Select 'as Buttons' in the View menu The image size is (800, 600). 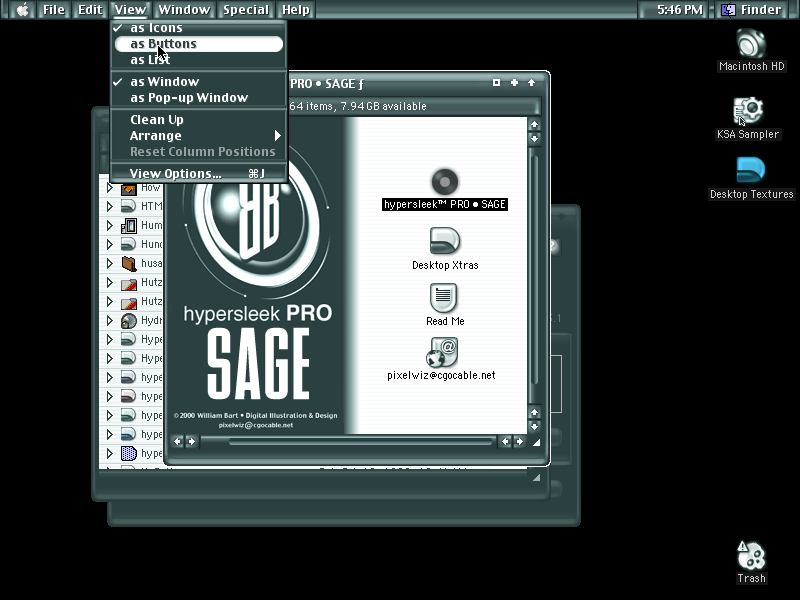(x=199, y=44)
